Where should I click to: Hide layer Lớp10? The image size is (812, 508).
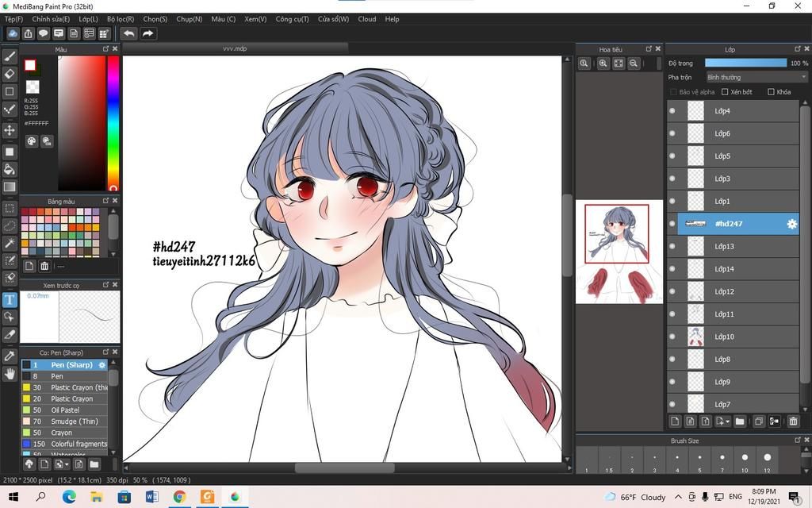(x=672, y=337)
